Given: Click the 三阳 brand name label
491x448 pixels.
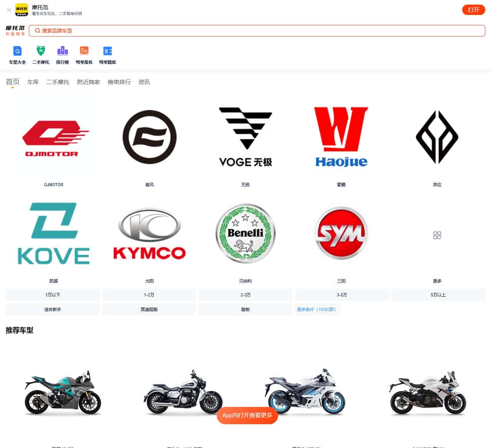Looking at the screenshot, I should click(x=341, y=281).
